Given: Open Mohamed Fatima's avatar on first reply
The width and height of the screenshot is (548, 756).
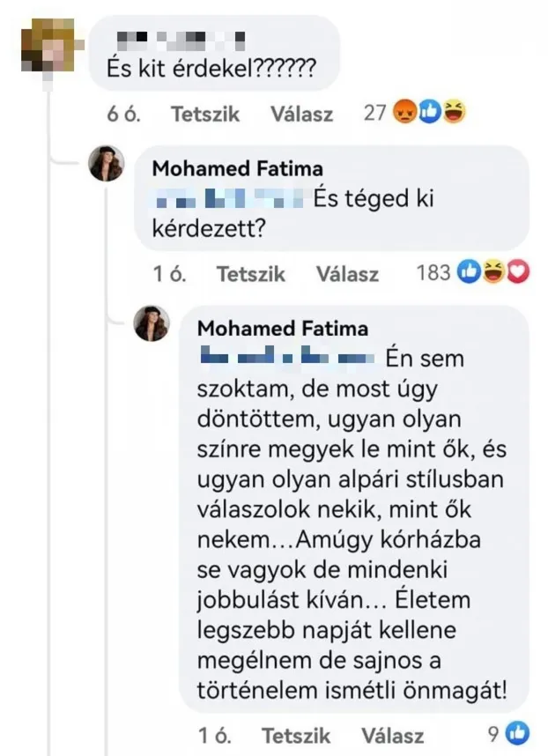Looking at the screenshot, I should [107, 164].
